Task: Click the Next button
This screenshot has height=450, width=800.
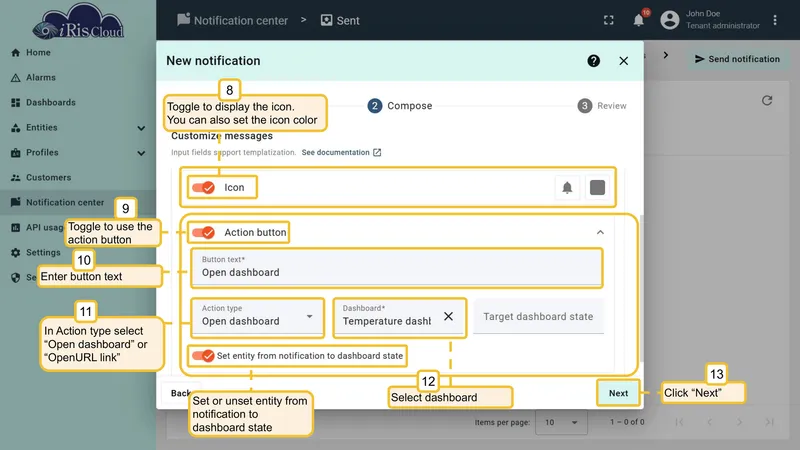Action: click(618, 393)
